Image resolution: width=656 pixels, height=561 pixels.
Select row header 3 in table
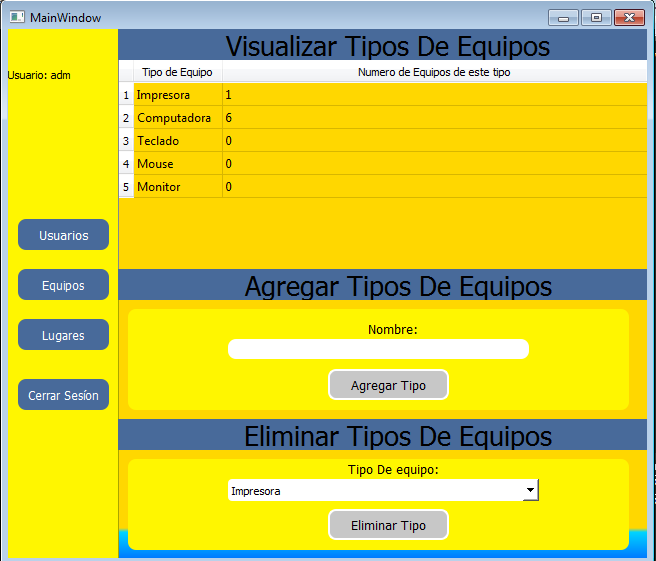tap(126, 141)
